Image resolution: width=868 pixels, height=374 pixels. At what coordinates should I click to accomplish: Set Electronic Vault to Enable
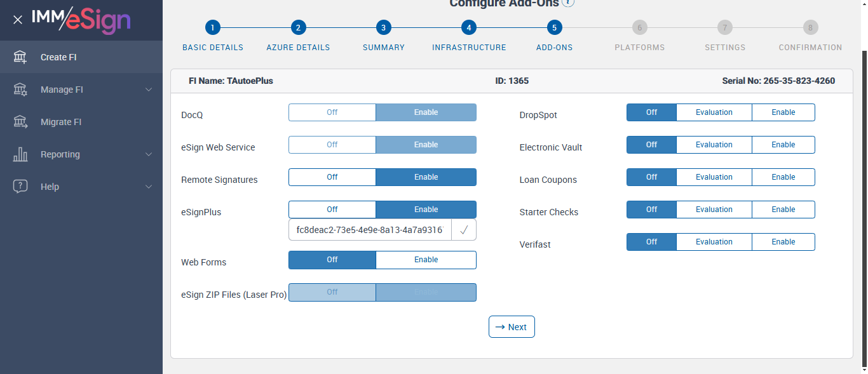pos(783,145)
